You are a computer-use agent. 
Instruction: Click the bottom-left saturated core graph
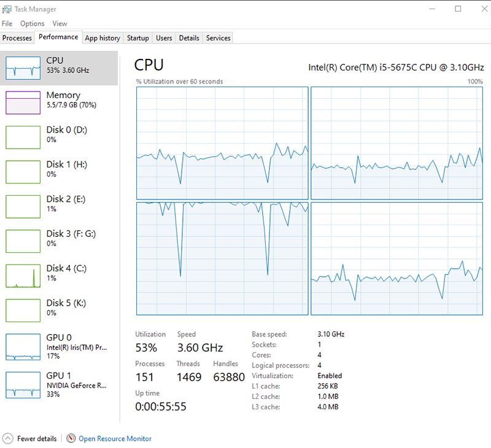click(222, 258)
